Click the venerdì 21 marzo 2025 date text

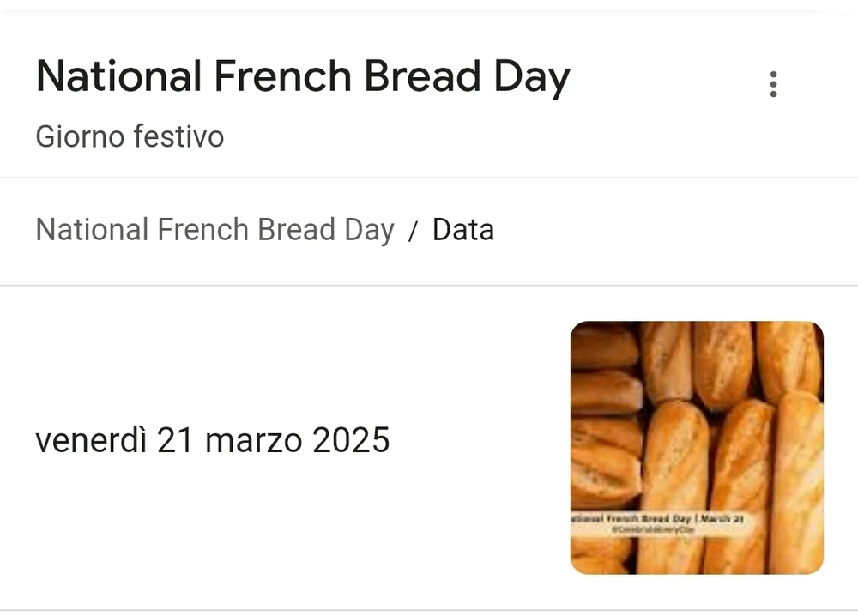213,440
